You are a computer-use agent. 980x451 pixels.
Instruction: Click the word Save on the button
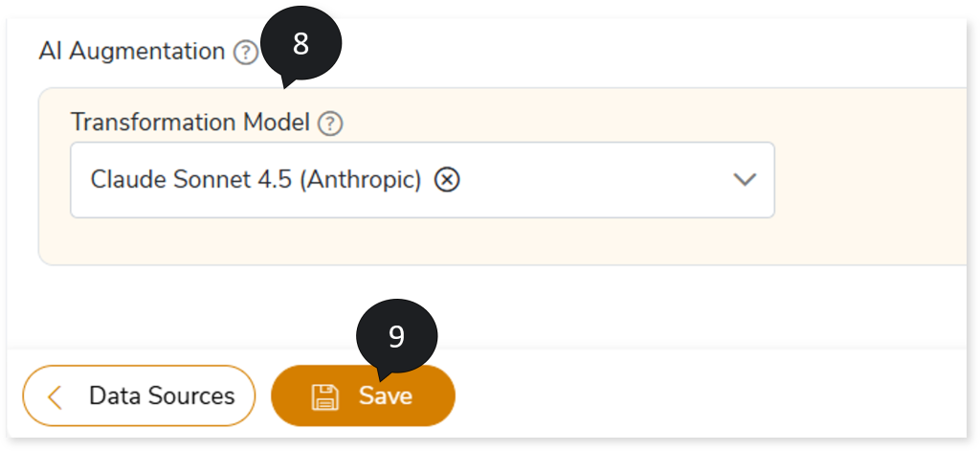pos(386,396)
